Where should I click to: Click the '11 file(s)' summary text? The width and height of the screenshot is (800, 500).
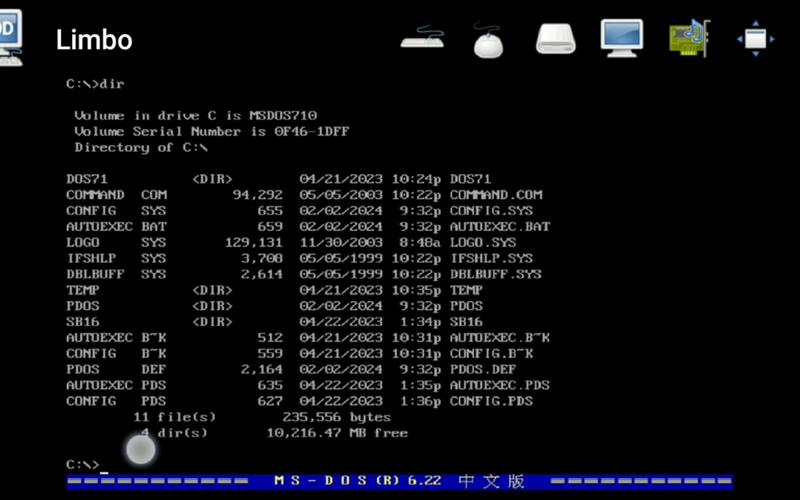click(x=174, y=417)
